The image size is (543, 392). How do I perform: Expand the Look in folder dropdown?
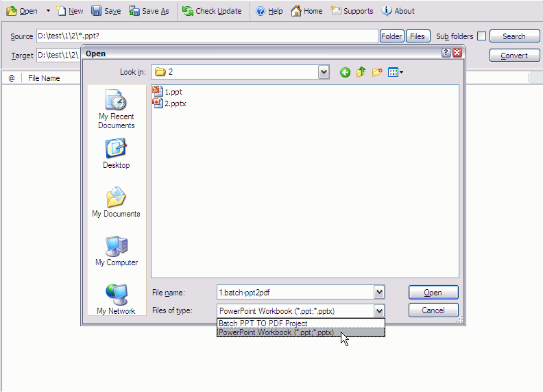click(324, 72)
